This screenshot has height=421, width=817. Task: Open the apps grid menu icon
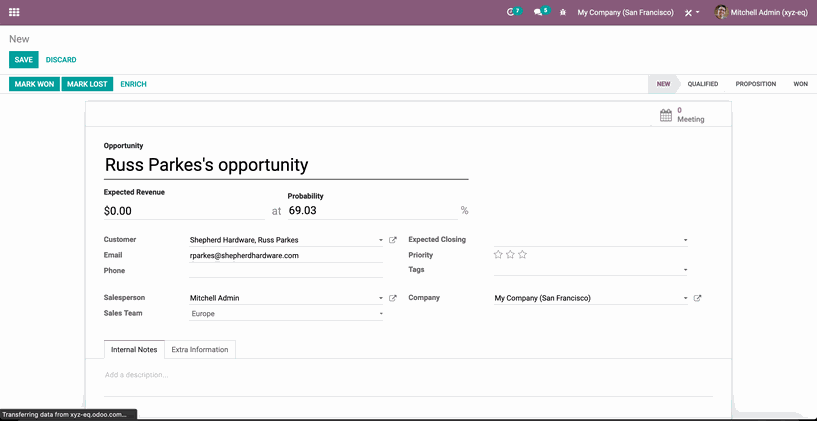[14, 12]
